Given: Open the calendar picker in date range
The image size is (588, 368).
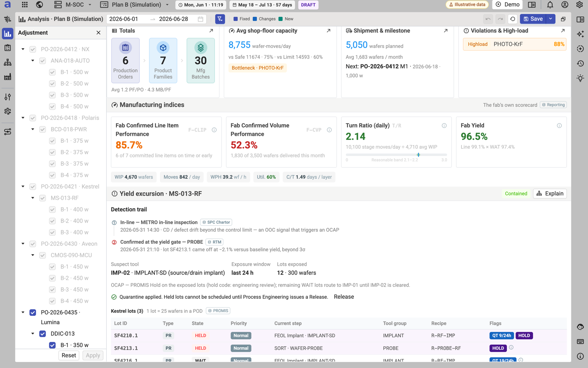Looking at the screenshot, I should tap(200, 19).
